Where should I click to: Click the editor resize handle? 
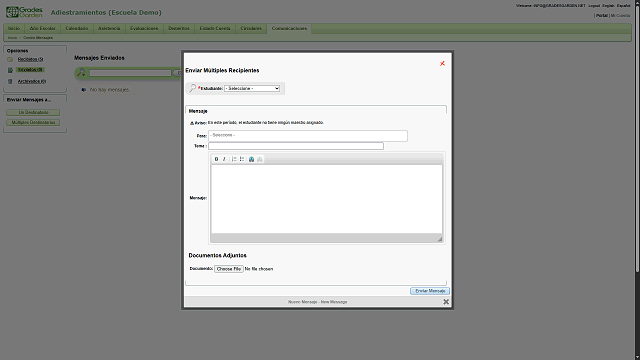point(440,239)
